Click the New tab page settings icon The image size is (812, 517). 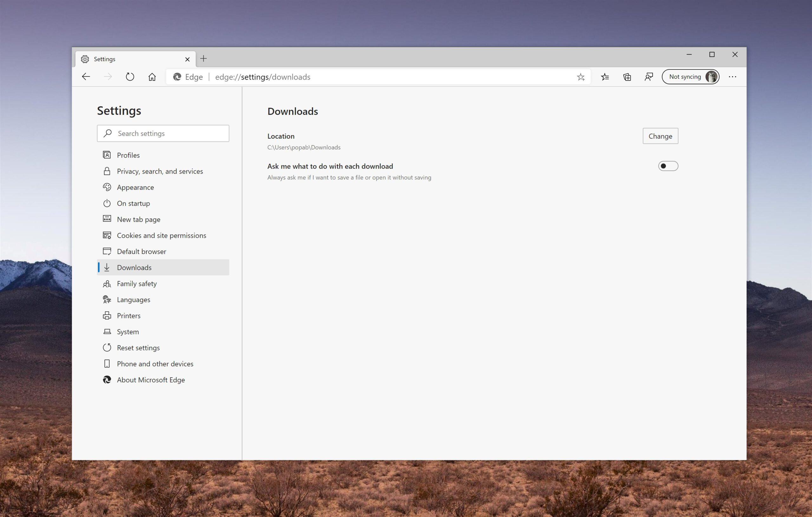107,219
